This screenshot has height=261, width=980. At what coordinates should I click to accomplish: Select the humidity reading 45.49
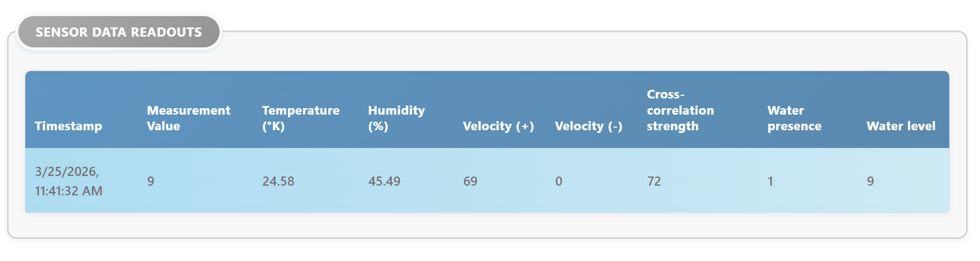[384, 181]
